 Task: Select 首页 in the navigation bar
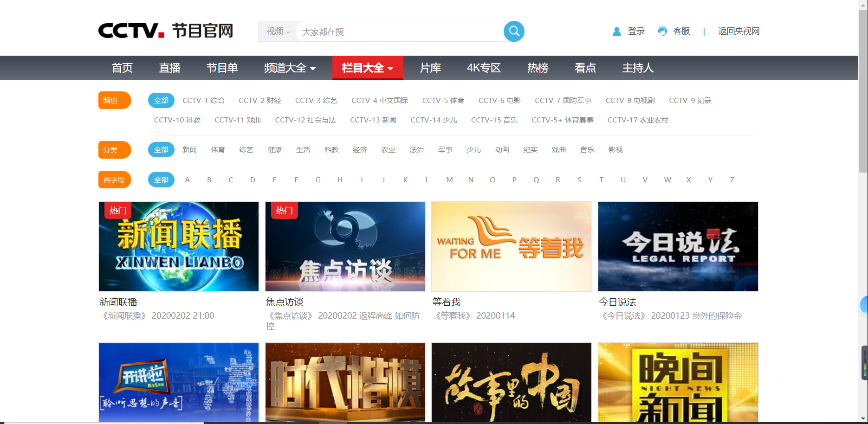coord(122,68)
